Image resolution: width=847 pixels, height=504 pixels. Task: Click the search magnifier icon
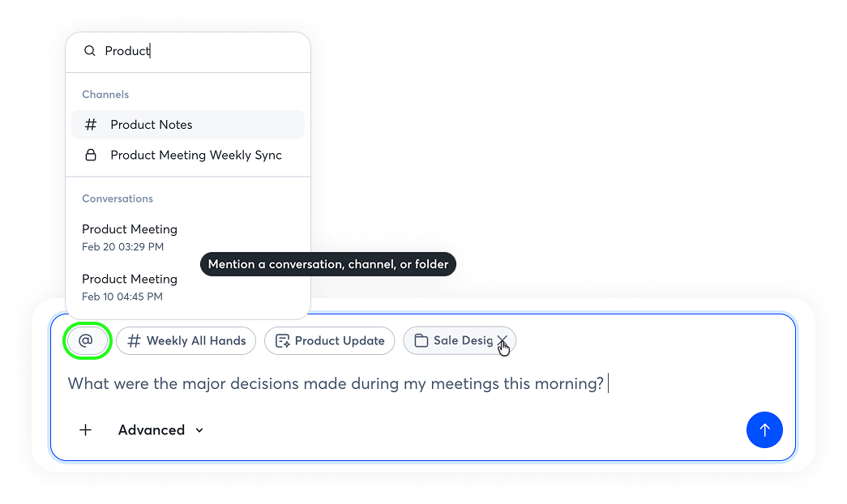tap(90, 51)
